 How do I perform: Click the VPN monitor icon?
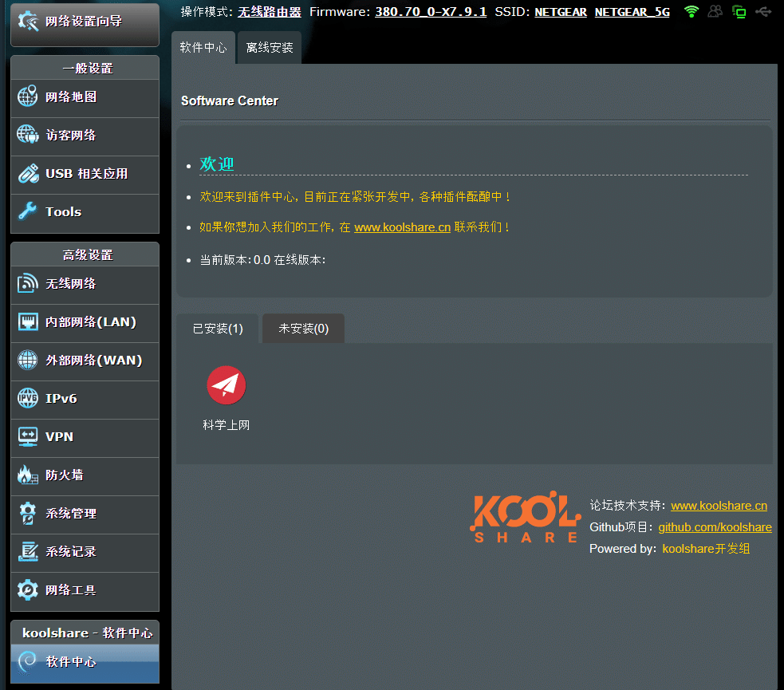27,436
